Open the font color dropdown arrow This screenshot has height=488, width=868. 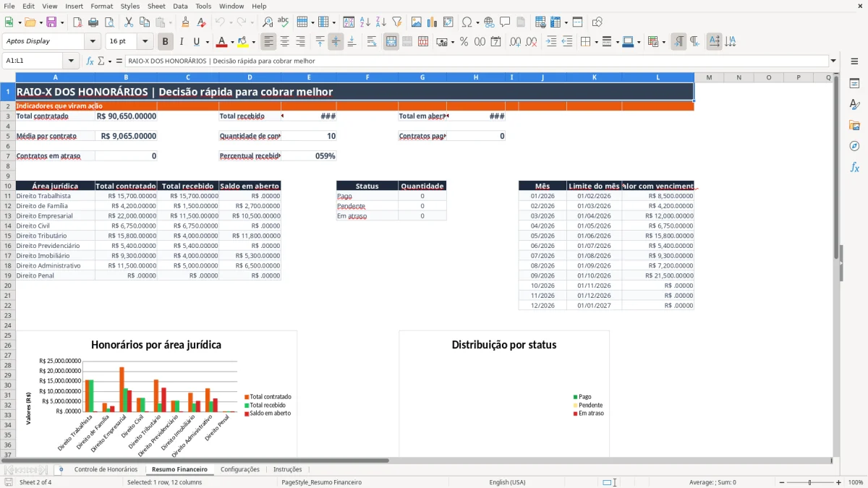pyautogui.click(x=232, y=41)
